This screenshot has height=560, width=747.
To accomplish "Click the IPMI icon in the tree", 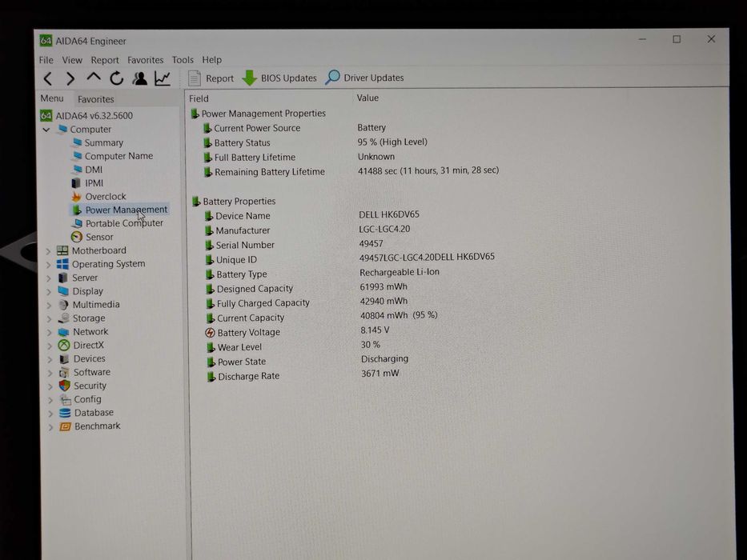I will [76, 183].
